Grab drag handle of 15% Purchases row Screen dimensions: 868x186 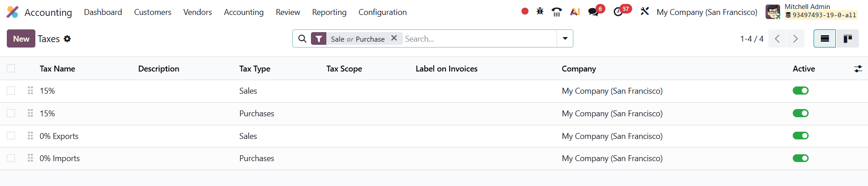click(30, 113)
